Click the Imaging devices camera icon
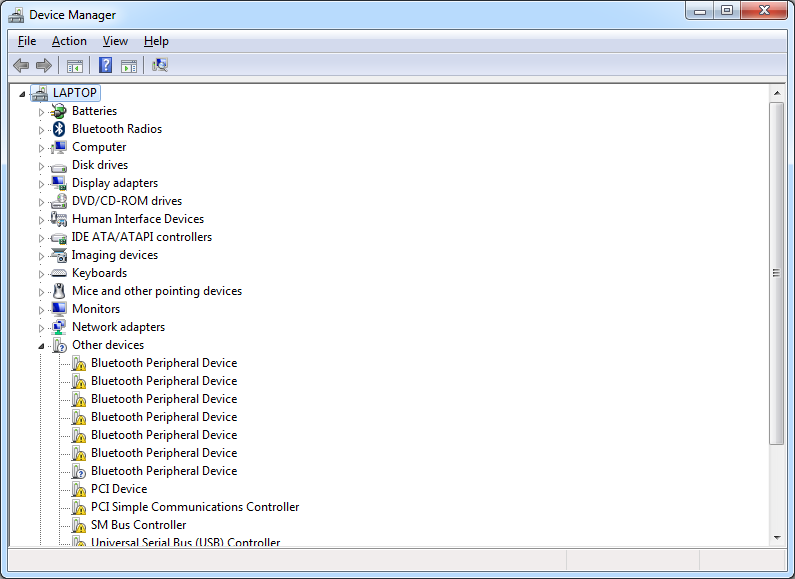Image resolution: width=795 pixels, height=579 pixels. click(x=59, y=255)
